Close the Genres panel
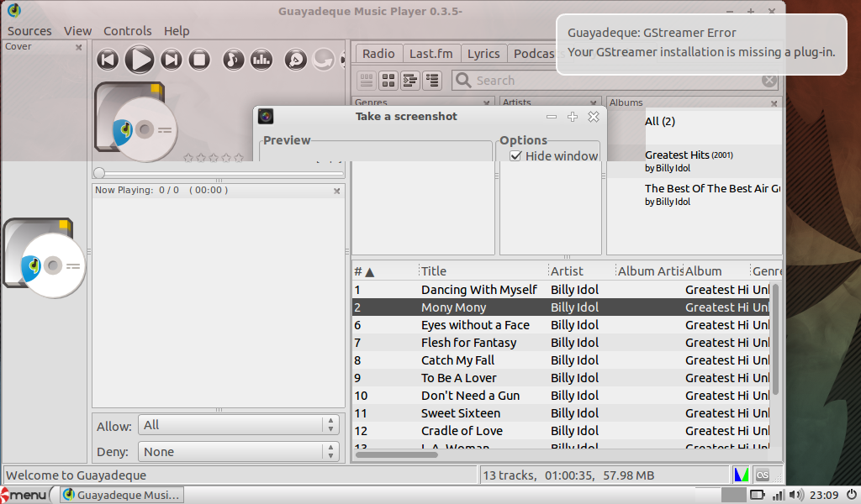The width and height of the screenshot is (861, 504). pyautogui.click(x=487, y=103)
